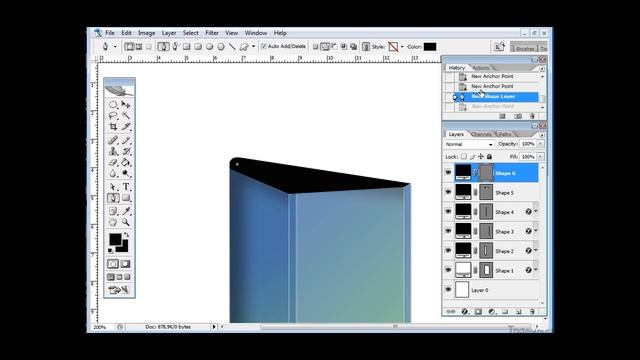Select the Zoom magnifier tool
The image size is (640, 360).
[x=126, y=222]
